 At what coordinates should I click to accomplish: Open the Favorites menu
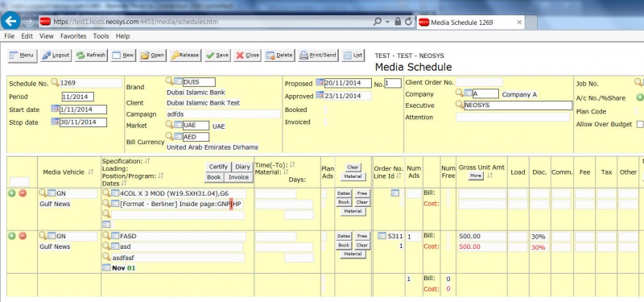point(73,36)
